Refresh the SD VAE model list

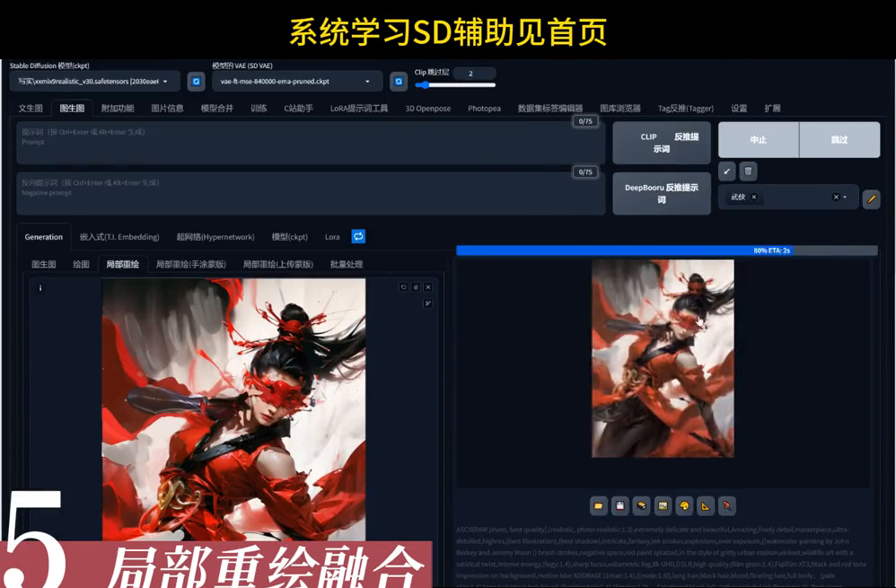399,82
